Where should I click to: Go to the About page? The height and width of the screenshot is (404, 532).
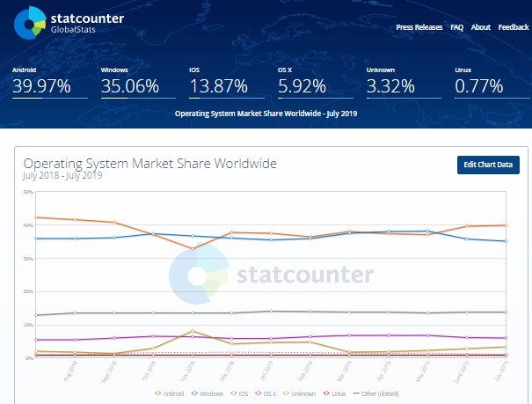[x=480, y=27]
